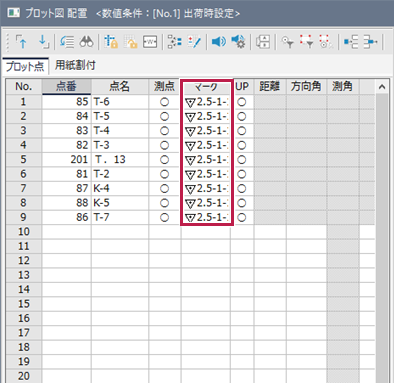
Task: Select row header number 15
Action: point(24,304)
